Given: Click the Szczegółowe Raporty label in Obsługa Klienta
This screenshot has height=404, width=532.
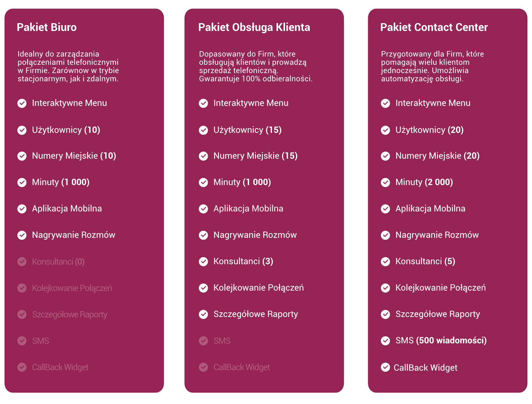Looking at the screenshot, I should pyautogui.click(x=256, y=314).
